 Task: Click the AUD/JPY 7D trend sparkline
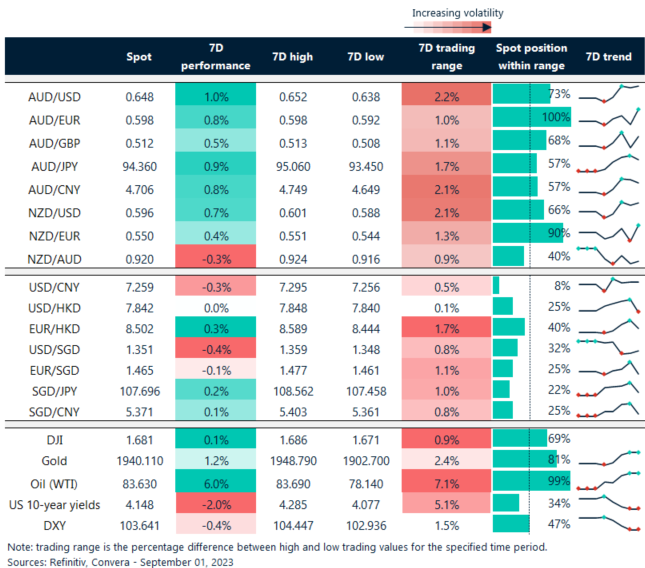(x=608, y=163)
